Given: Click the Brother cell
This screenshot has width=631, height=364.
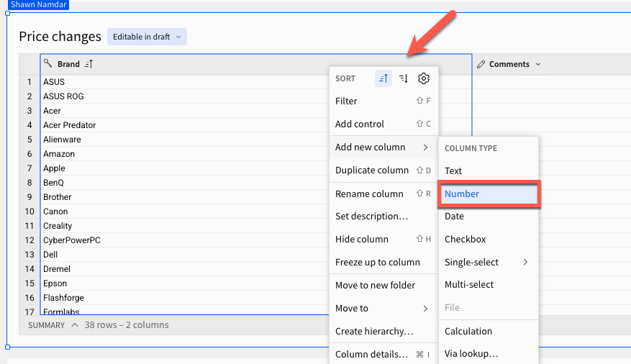Looking at the screenshot, I should 57,197.
